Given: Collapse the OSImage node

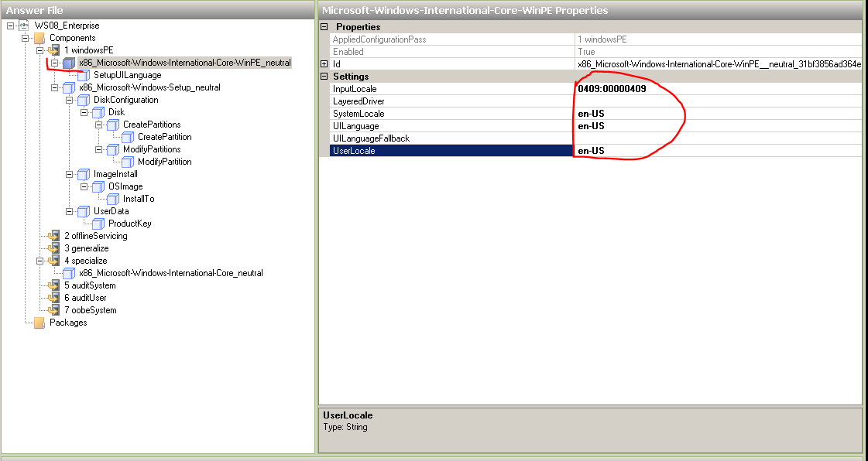Looking at the screenshot, I should (x=84, y=187).
